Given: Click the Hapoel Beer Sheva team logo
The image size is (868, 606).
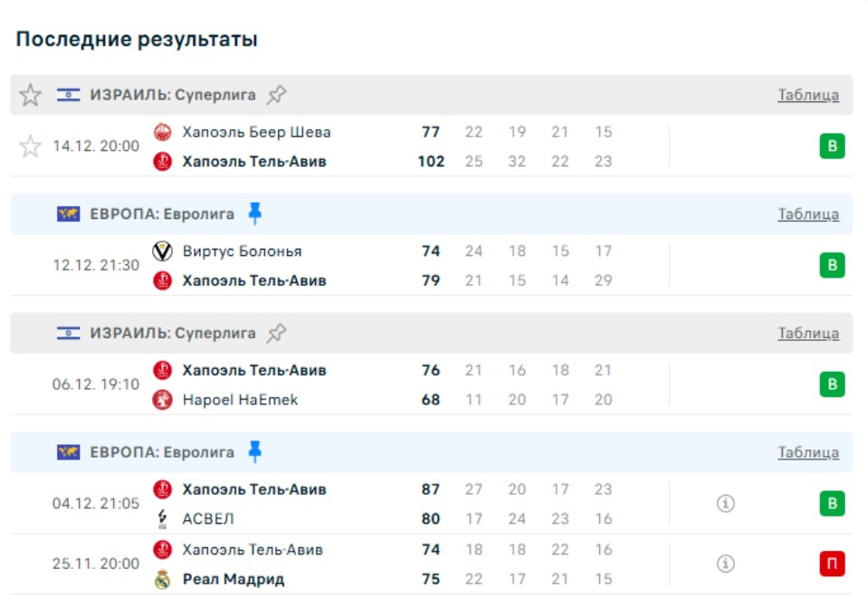Looking at the screenshot, I should tap(163, 132).
